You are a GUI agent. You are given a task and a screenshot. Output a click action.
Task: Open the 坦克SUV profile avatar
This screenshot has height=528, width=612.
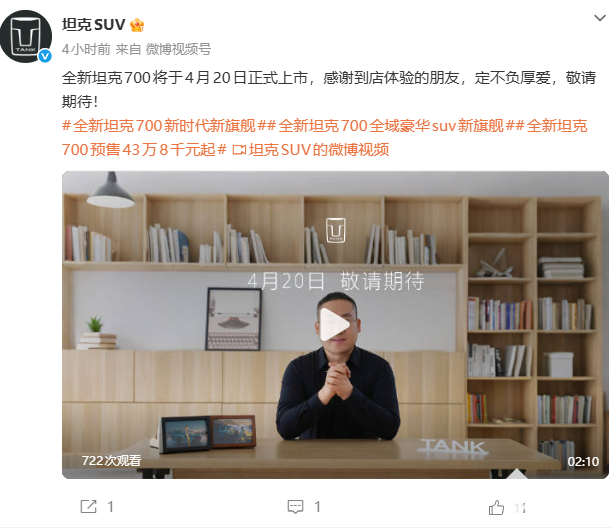tap(26, 36)
